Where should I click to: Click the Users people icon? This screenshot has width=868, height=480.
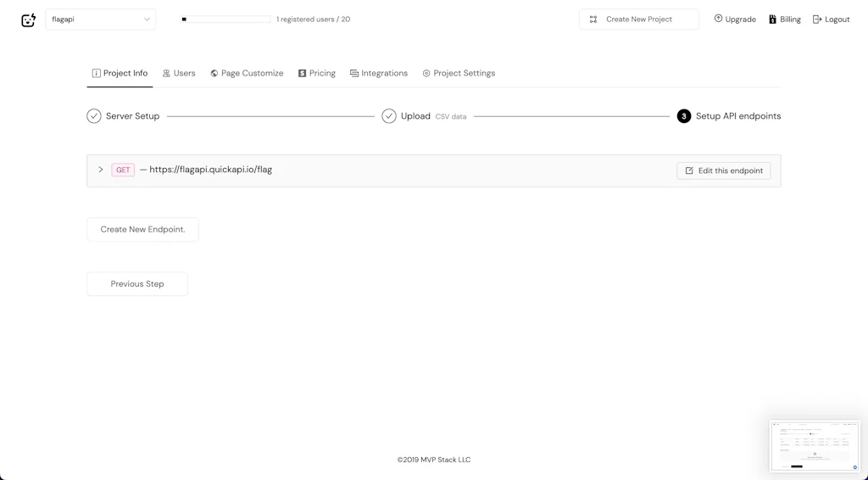tap(166, 73)
